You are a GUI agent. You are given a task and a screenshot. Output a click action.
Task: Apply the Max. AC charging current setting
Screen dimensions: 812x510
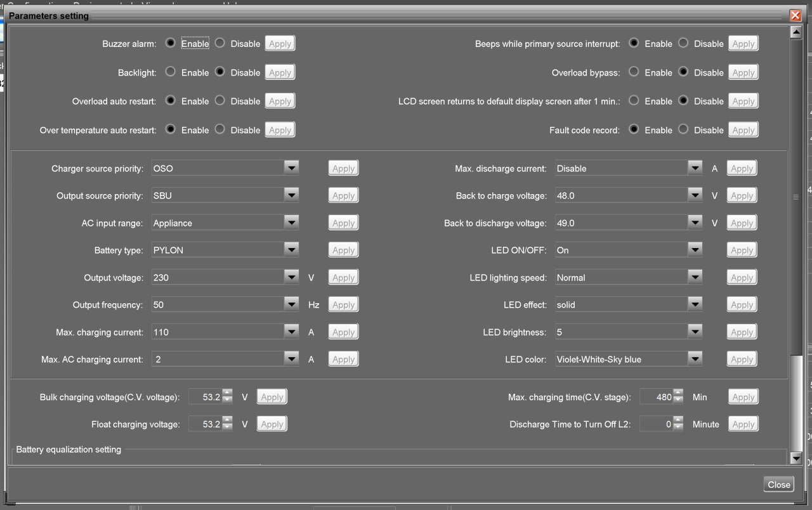pos(343,359)
